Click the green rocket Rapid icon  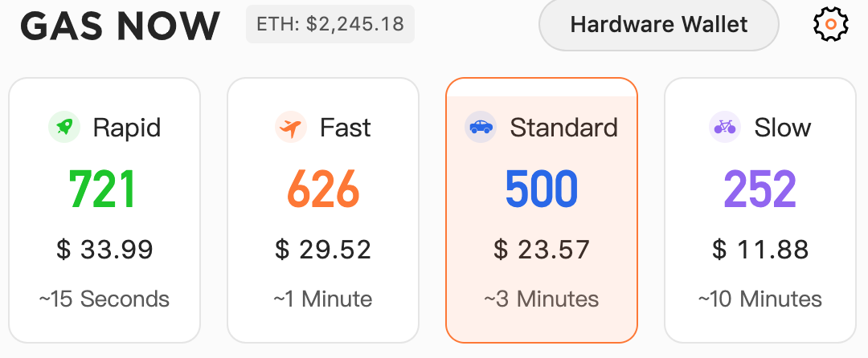coord(64,128)
